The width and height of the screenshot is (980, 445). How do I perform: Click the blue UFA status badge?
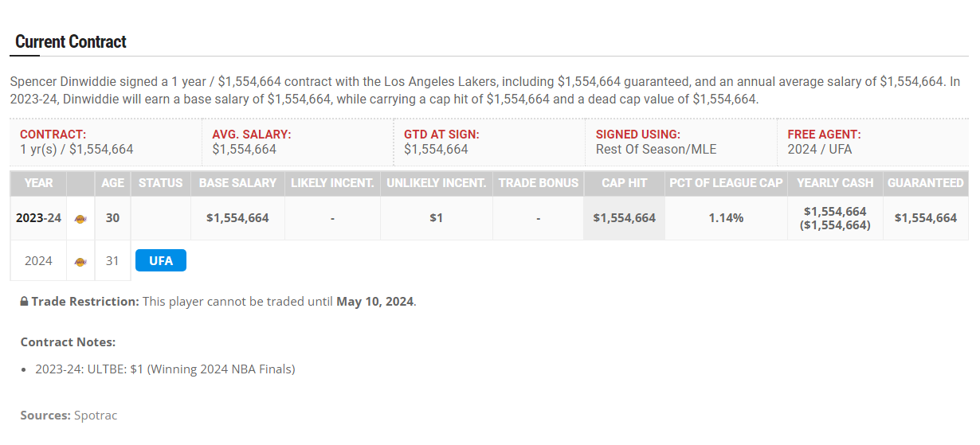(161, 260)
